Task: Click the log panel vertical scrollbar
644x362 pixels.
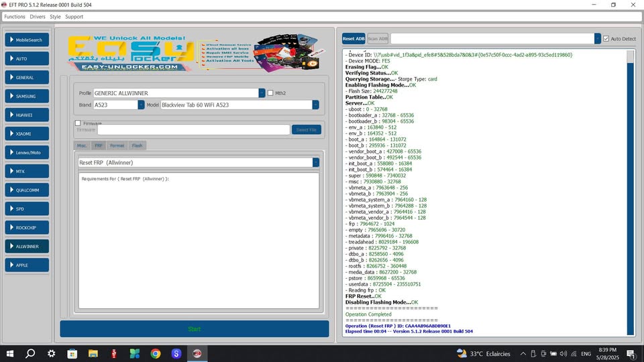Action: [x=631, y=193]
